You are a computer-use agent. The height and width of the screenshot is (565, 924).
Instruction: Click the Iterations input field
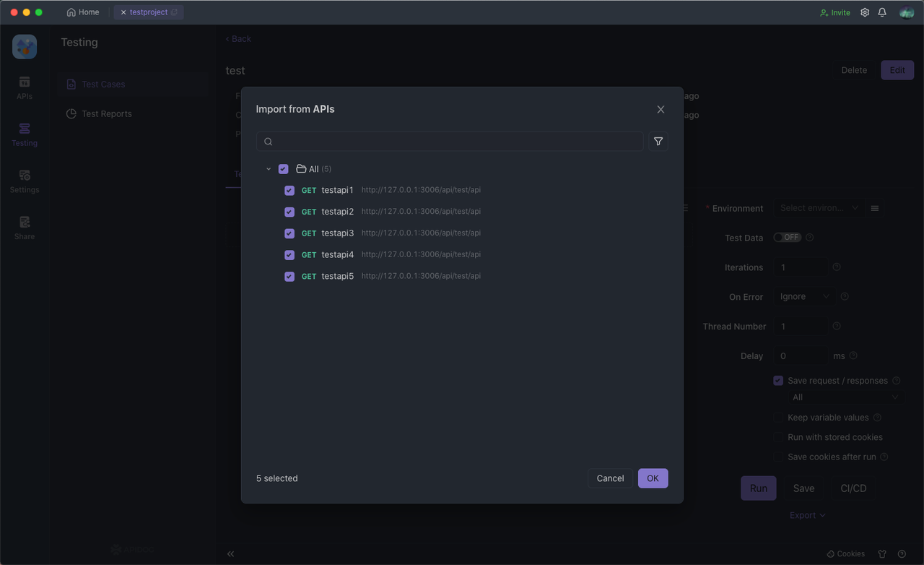[x=800, y=267]
